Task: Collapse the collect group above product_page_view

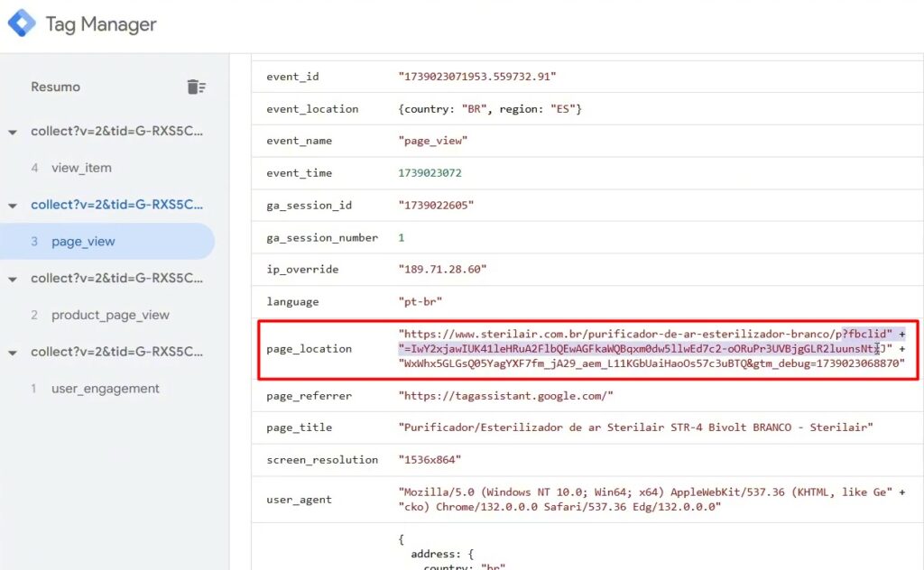Action: pyautogui.click(x=13, y=280)
